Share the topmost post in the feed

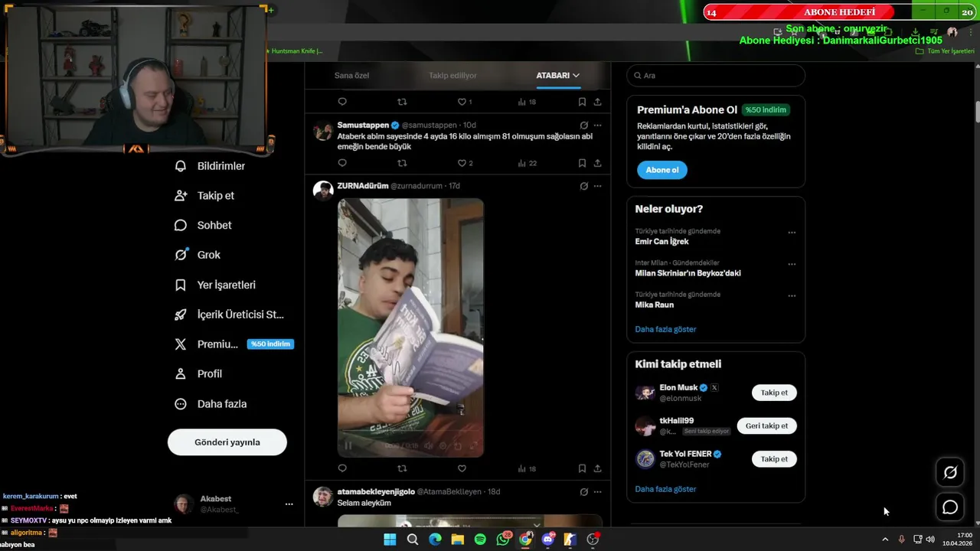[597, 102]
